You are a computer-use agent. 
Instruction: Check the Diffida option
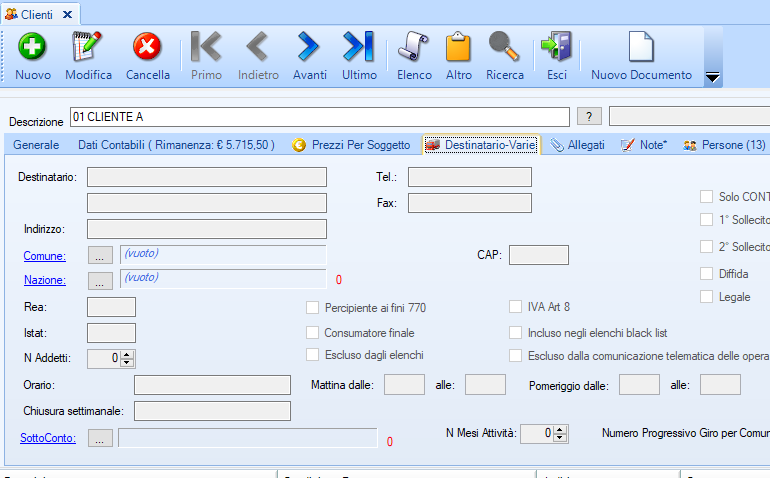[x=707, y=273]
